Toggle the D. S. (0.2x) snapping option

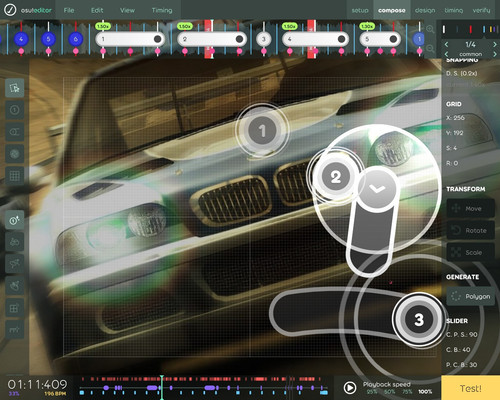pos(462,73)
